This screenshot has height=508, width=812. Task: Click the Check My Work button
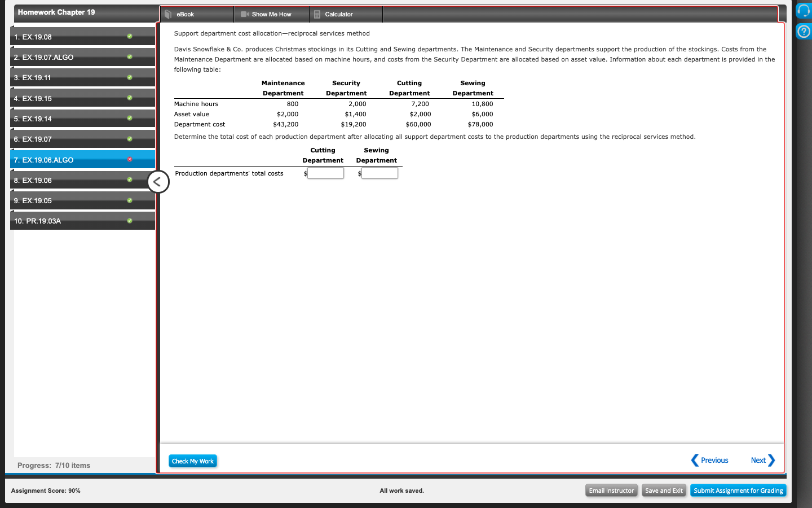pos(192,461)
